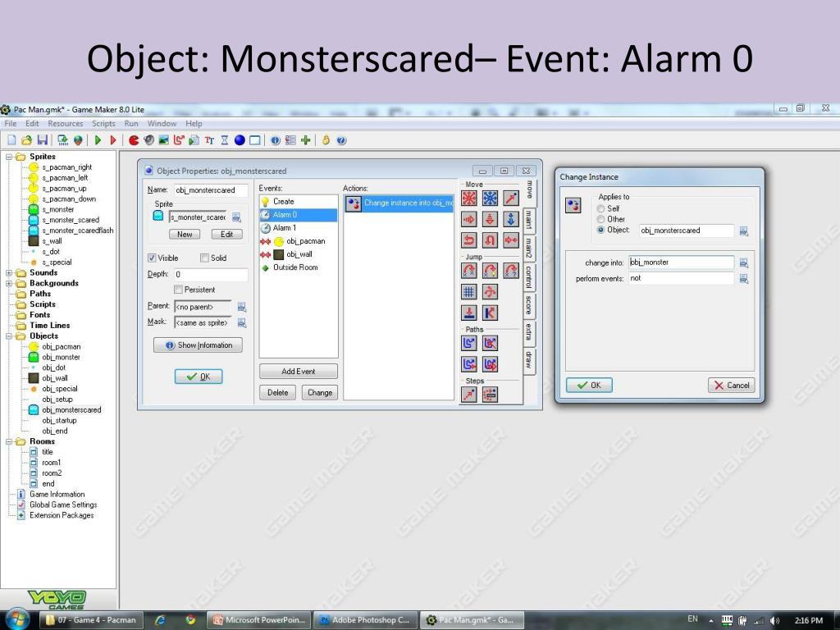This screenshot has width=840, height=630.
Task: Open help with question mark toolbar icon
Action: pyautogui.click(x=341, y=140)
